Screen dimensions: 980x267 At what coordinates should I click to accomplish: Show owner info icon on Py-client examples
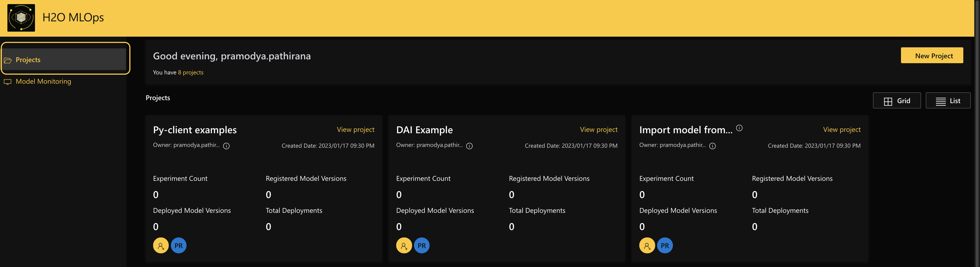pos(226,146)
